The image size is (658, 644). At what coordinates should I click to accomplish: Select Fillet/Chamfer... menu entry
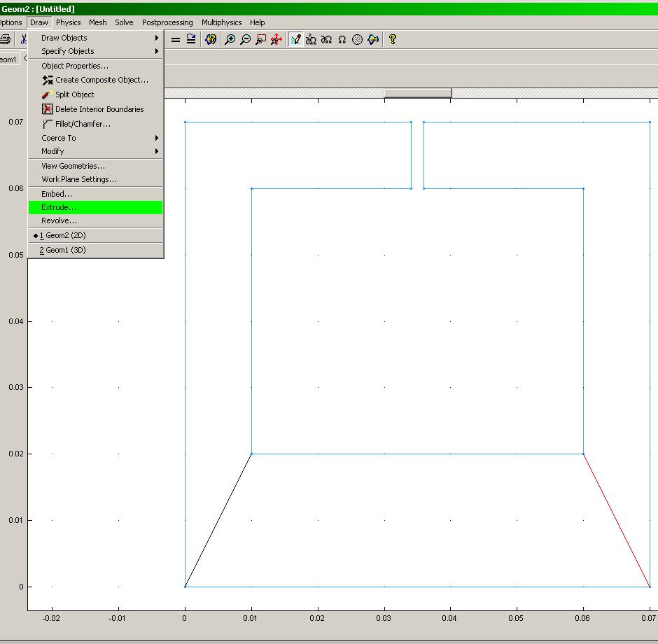coord(96,124)
